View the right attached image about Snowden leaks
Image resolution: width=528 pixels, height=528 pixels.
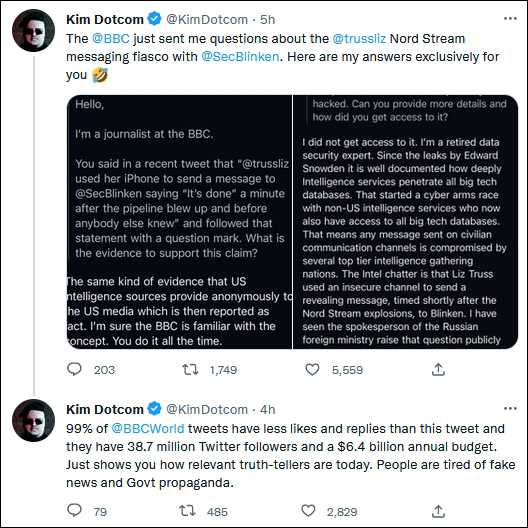[x=405, y=222]
